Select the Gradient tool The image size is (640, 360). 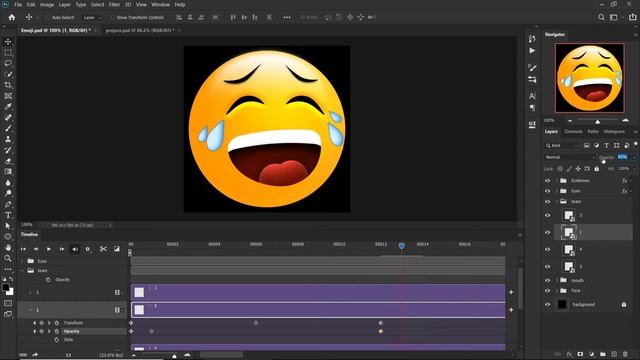(x=8, y=171)
